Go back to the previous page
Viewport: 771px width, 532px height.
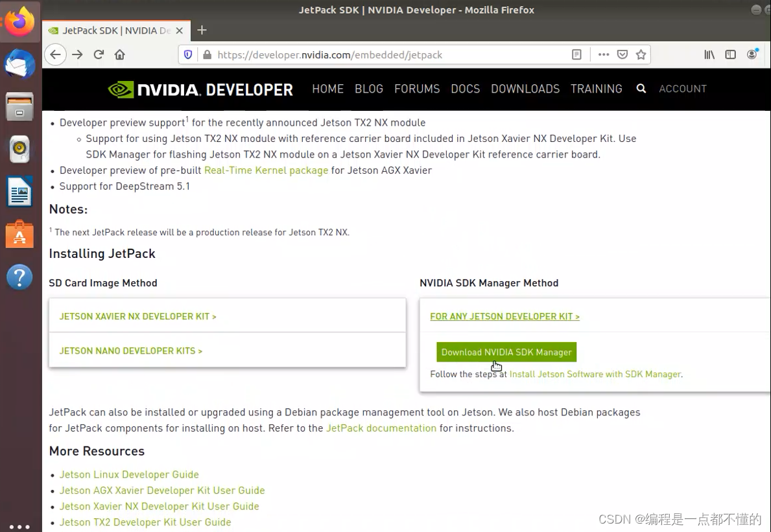[56, 54]
